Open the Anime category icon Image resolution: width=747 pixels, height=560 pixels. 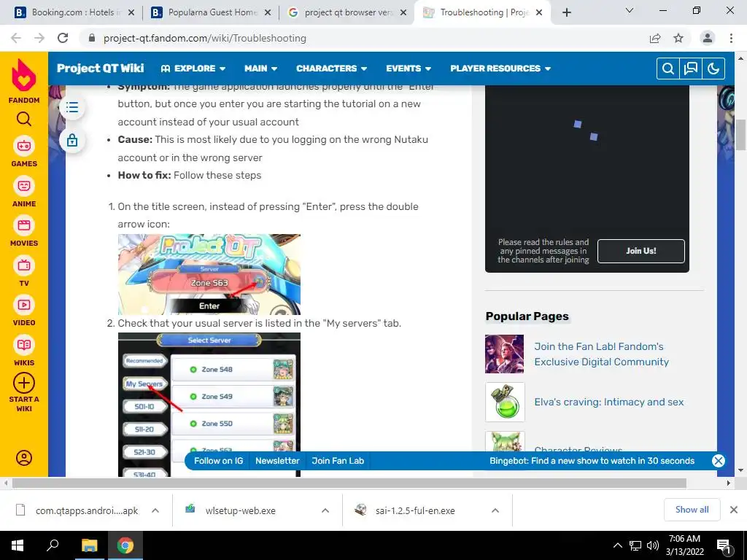pyautogui.click(x=24, y=186)
